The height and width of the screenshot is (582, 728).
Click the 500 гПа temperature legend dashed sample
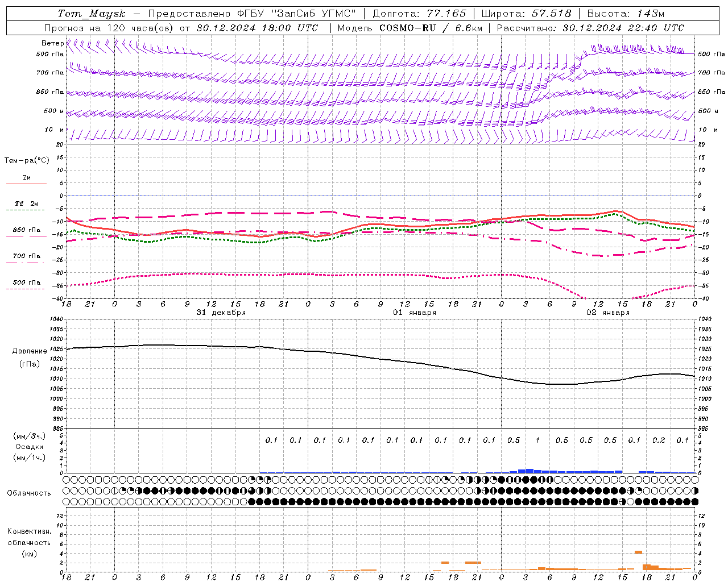[25, 289]
